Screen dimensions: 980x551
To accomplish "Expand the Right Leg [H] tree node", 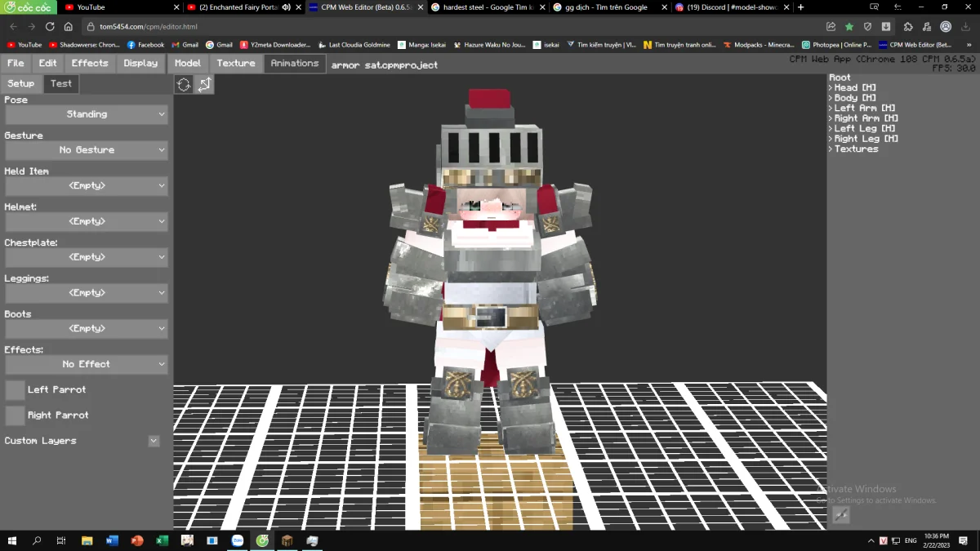I will point(831,139).
